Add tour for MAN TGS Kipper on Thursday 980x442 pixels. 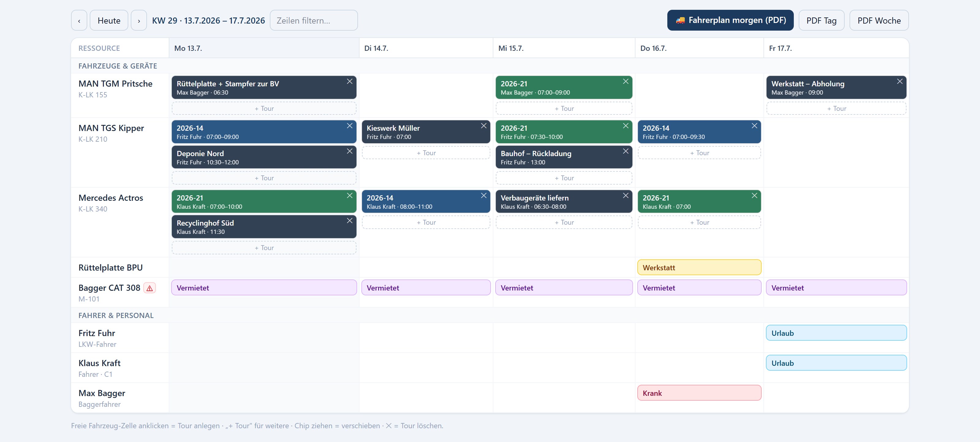coord(699,153)
